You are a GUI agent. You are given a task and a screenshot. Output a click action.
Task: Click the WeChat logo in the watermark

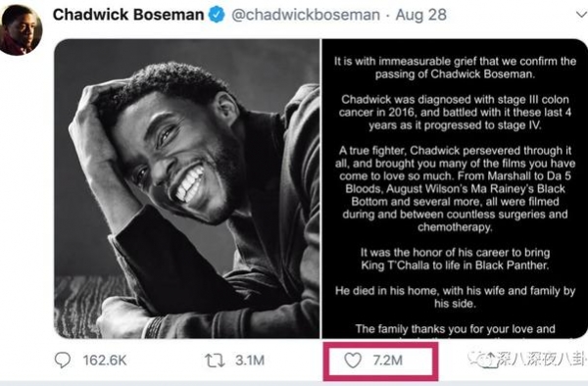tap(477, 359)
